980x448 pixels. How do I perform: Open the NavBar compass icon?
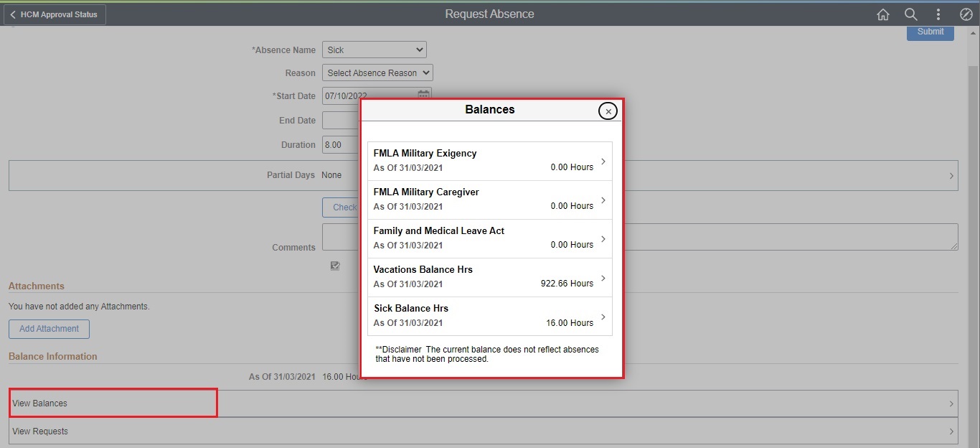click(x=965, y=14)
